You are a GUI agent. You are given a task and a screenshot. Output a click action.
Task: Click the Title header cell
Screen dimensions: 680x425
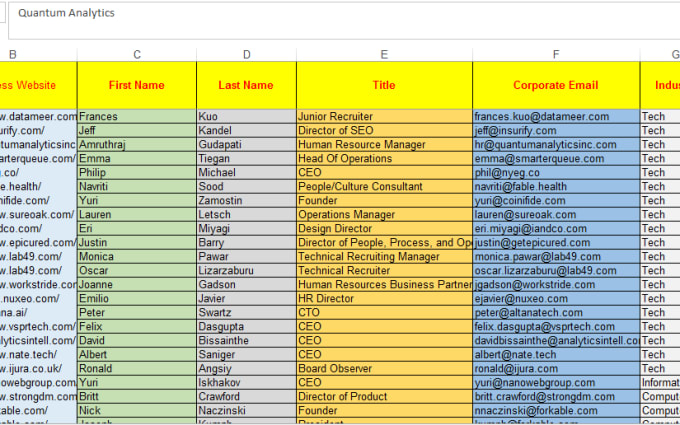point(384,85)
